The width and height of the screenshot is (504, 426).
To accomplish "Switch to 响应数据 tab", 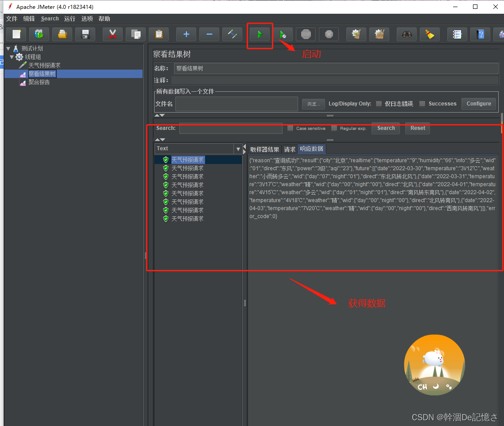I will coord(312,149).
